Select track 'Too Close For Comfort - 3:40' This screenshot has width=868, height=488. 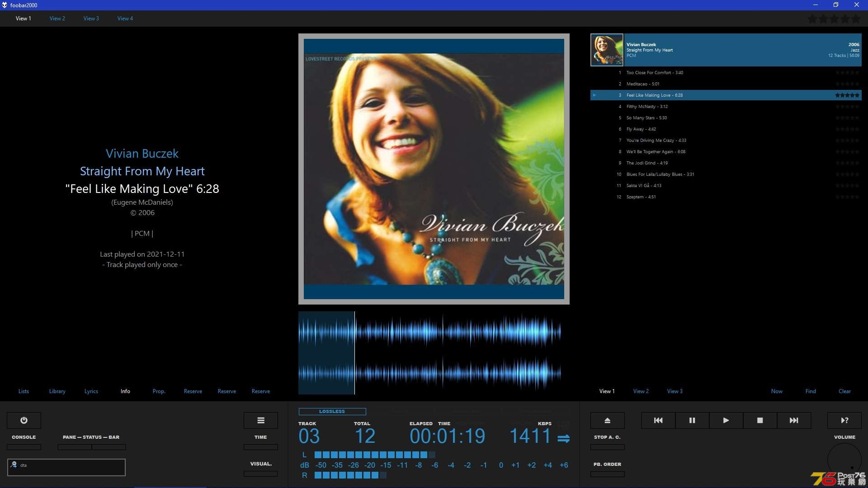[x=726, y=73]
